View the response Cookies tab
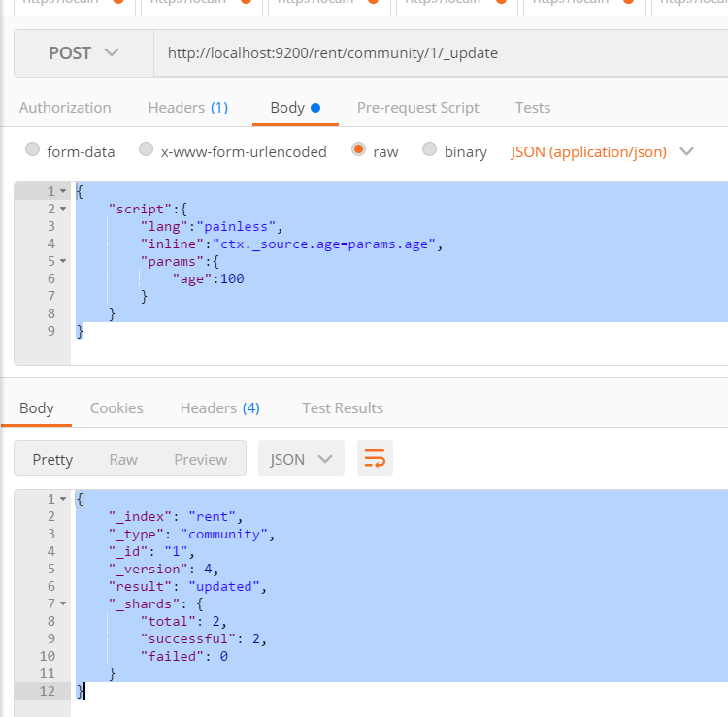 click(116, 408)
